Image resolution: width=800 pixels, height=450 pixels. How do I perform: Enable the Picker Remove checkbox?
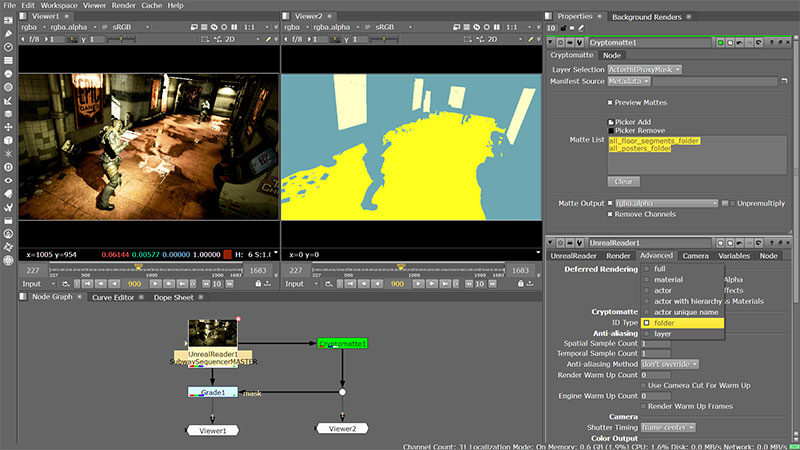point(611,131)
